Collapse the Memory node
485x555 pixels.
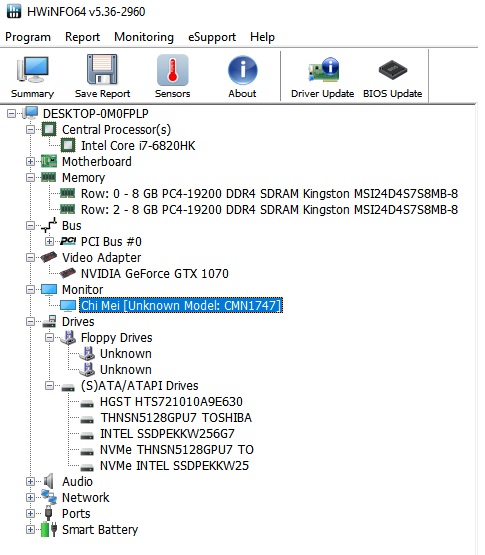[30, 177]
